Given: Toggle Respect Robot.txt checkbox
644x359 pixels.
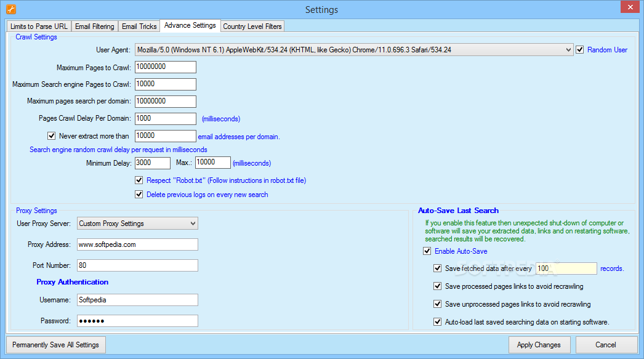Looking at the screenshot, I should [139, 180].
